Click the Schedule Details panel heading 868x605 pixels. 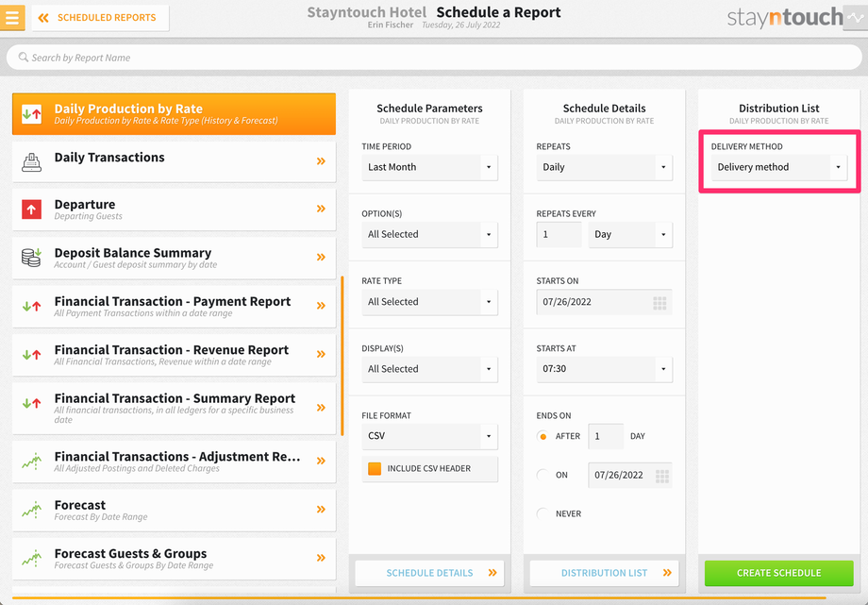pyautogui.click(x=605, y=108)
